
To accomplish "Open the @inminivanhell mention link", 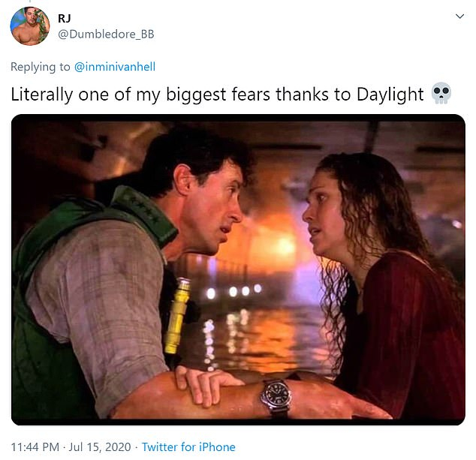I will pyautogui.click(x=115, y=67).
